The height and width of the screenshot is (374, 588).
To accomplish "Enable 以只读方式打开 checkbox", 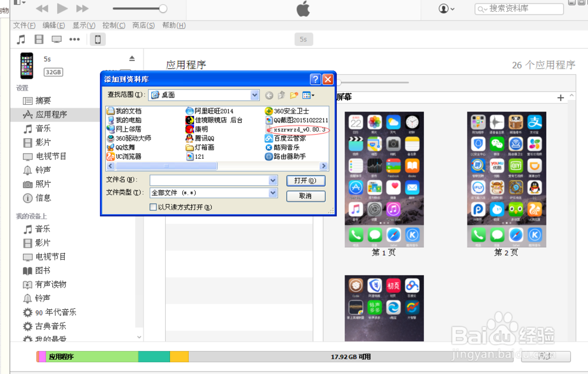I will point(153,207).
